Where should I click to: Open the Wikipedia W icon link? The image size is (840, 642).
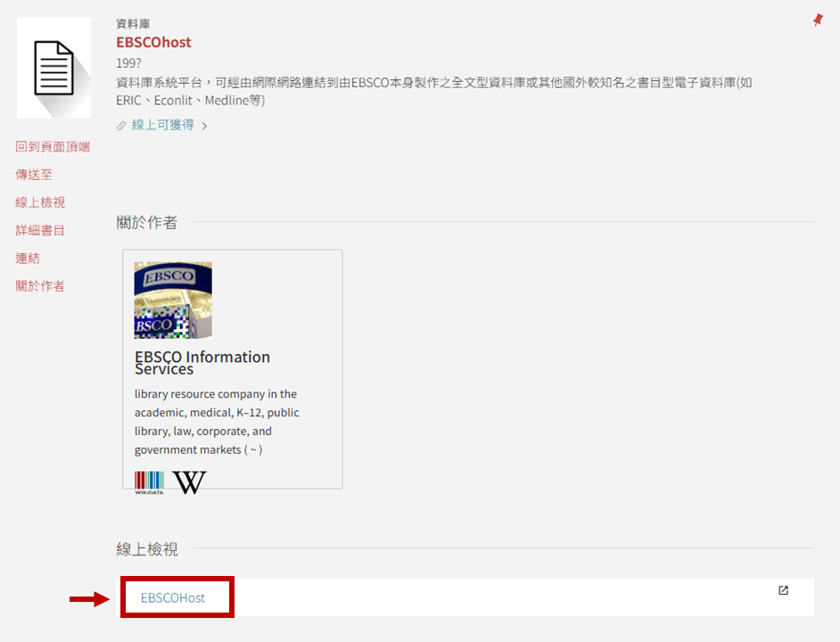point(189,482)
